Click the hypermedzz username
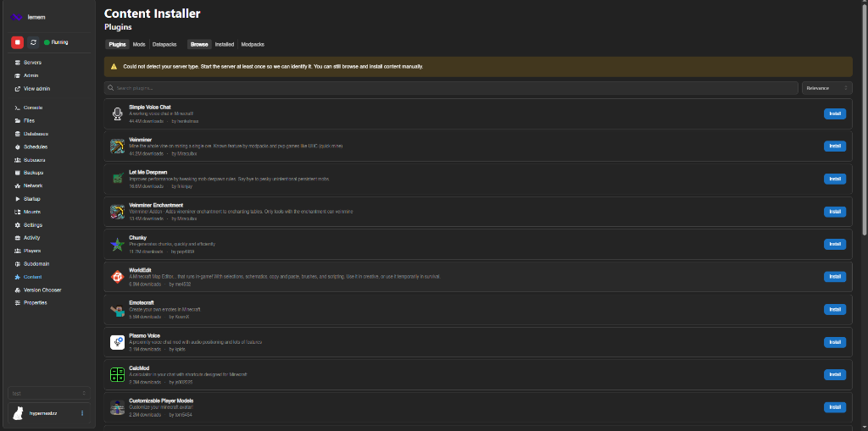The height and width of the screenshot is (431, 868). click(42, 413)
